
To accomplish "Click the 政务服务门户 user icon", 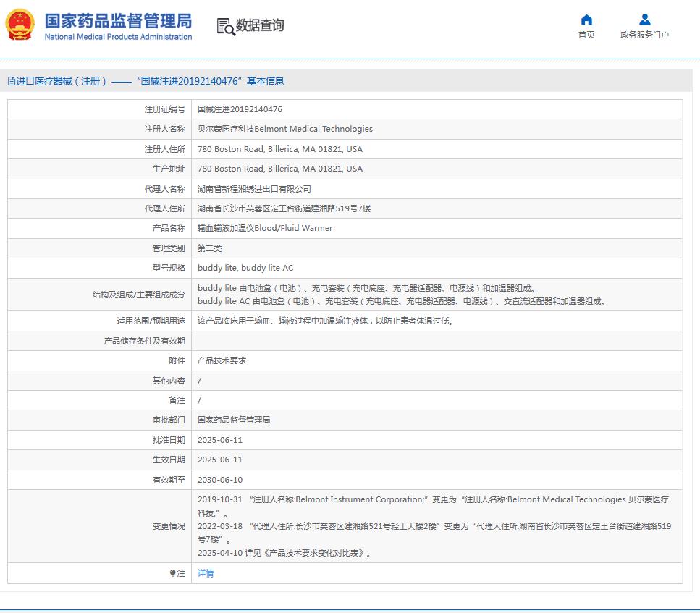I will point(644,20).
